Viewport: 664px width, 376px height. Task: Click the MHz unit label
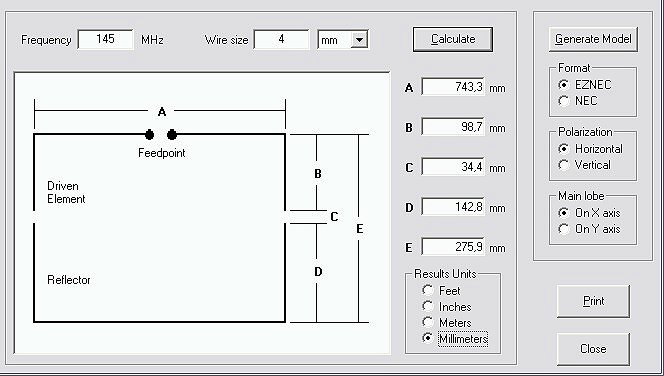(152, 40)
